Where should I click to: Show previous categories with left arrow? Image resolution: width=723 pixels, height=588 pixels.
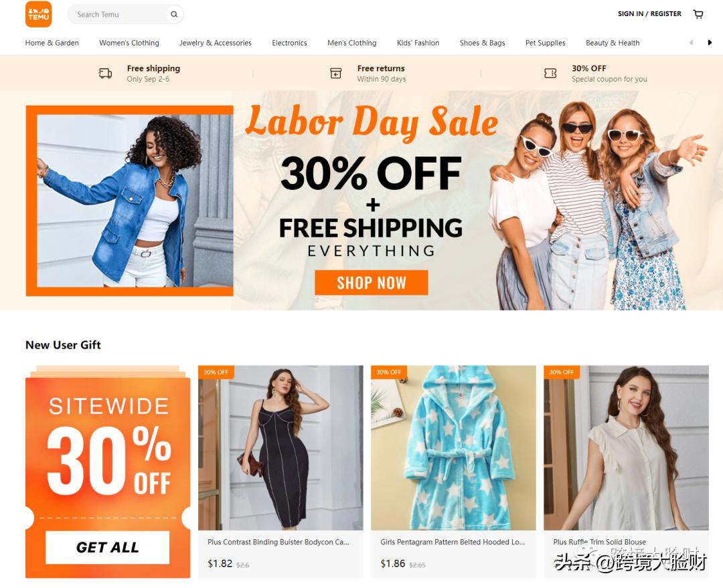coord(691,42)
